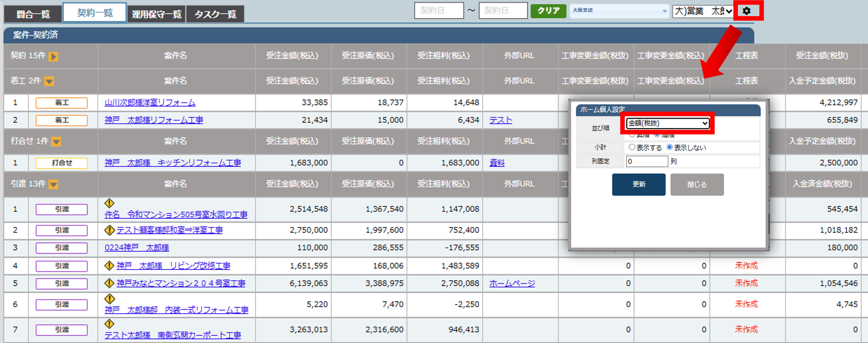Switch to the 問合一覧 tab
The height and width of the screenshot is (343, 868).
[x=33, y=14]
